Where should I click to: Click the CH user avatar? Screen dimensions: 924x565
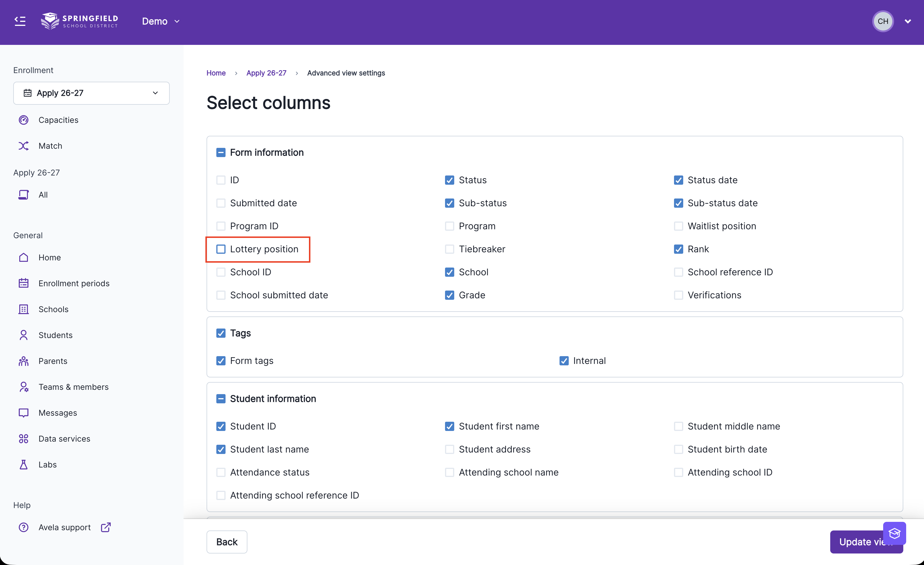pyautogui.click(x=883, y=21)
